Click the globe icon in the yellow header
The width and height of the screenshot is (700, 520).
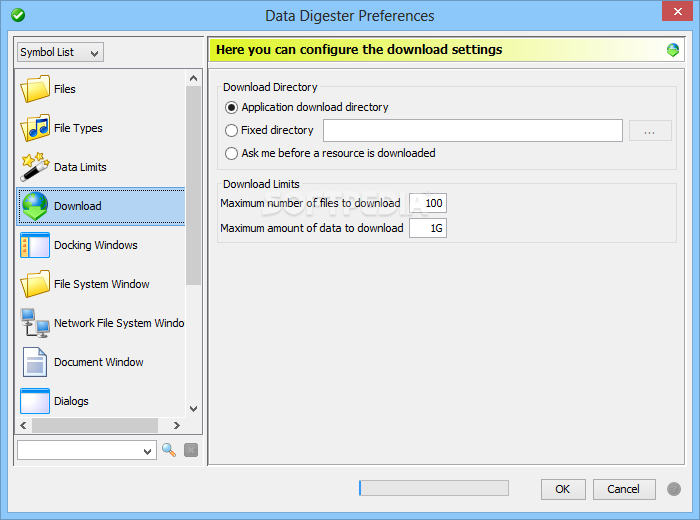coord(673,50)
